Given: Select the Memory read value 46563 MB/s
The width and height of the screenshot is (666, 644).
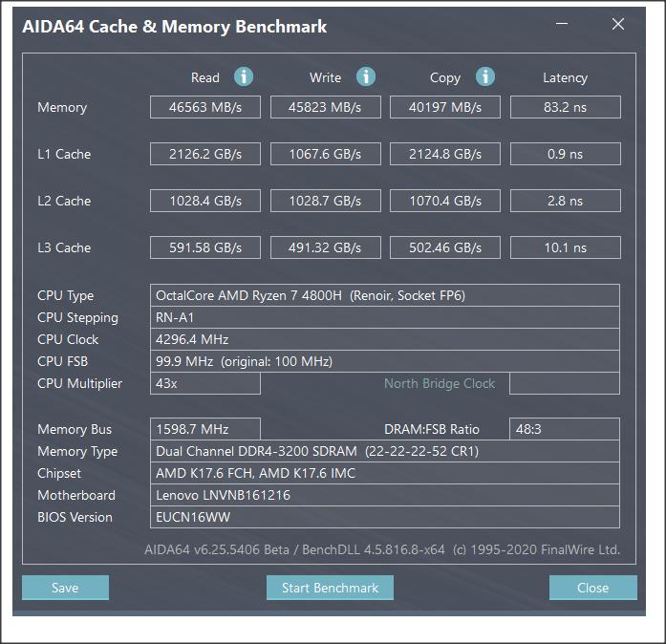Looking at the screenshot, I should tap(205, 107).
